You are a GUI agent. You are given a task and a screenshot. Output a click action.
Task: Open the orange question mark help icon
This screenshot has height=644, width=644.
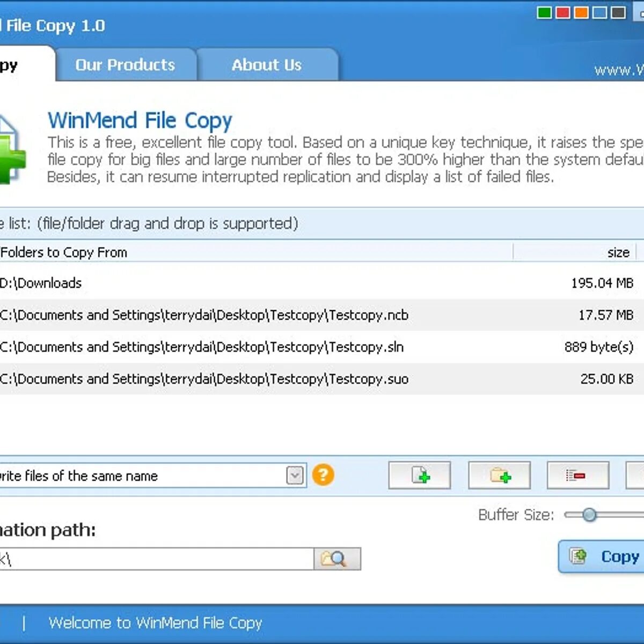pyautogui.click(x=323, y=475)
